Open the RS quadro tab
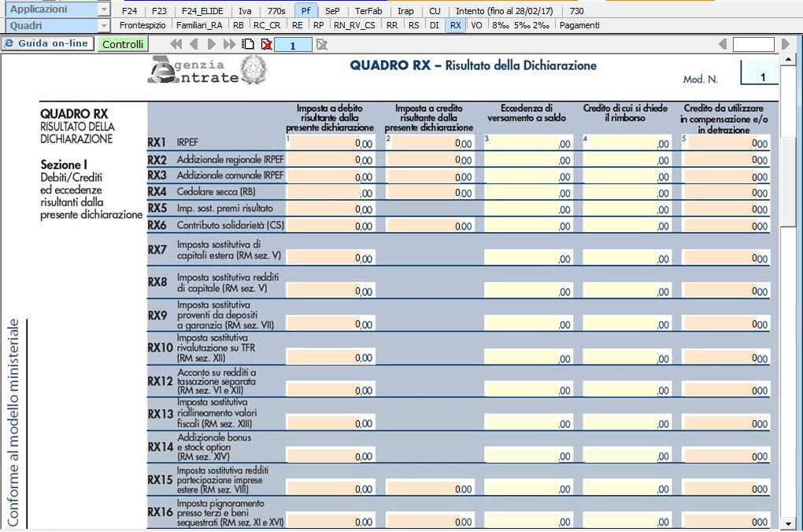 414,25
